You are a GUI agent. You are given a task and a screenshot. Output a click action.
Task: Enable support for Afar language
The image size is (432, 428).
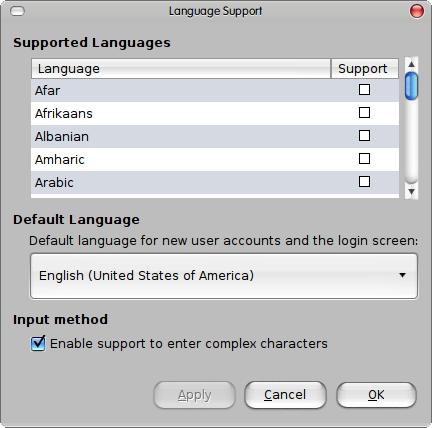point(364,90)
